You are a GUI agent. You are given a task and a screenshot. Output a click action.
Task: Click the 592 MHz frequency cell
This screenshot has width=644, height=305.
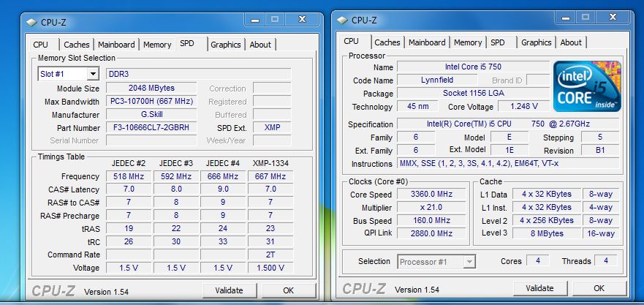(x=175, y=176)
